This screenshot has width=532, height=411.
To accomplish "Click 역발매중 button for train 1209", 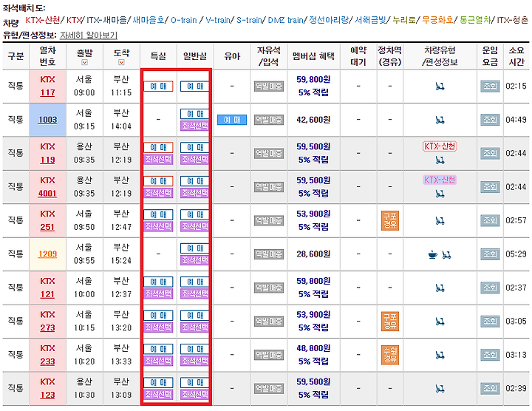I will click(x=269, y=254).
